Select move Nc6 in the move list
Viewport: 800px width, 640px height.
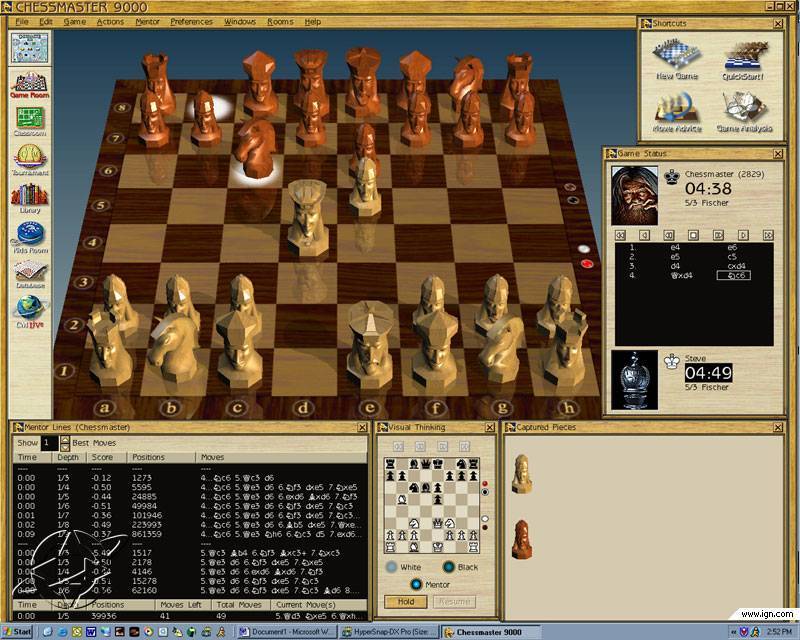point(733,276)
